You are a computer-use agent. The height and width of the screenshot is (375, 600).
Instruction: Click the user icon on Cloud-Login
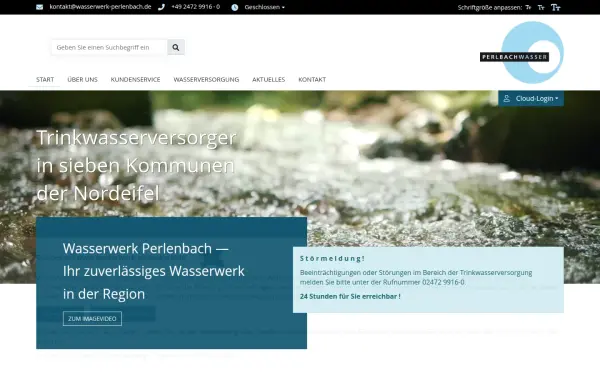pos(507,99)
